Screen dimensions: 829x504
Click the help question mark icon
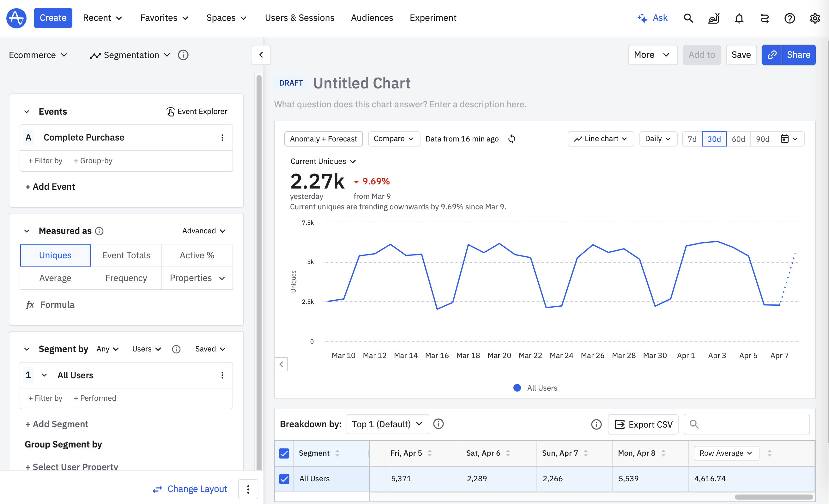789,18
